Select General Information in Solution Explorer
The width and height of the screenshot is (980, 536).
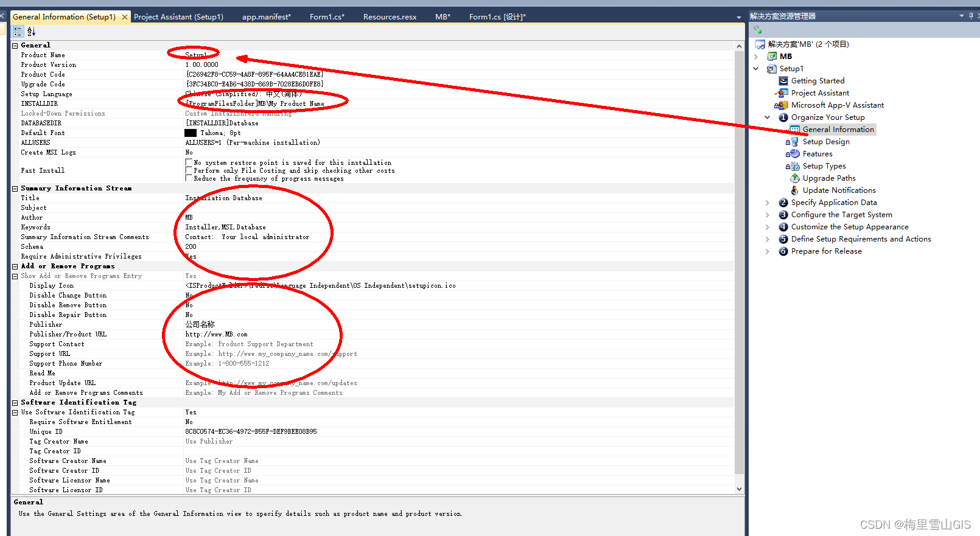click(x=838, y=130)
